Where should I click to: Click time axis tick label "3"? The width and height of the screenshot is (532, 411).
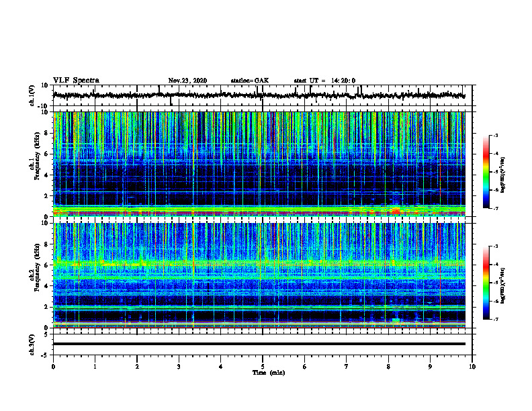179,367
